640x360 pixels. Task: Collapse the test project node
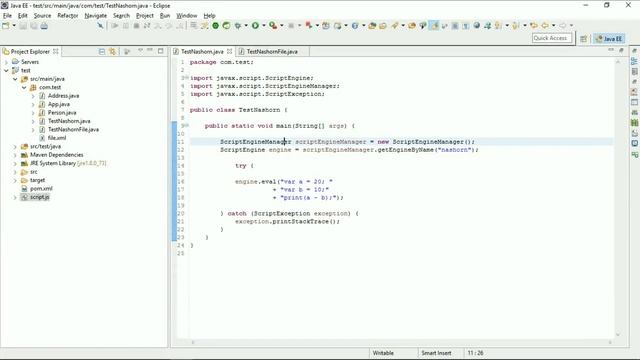[x=6, y=71]
